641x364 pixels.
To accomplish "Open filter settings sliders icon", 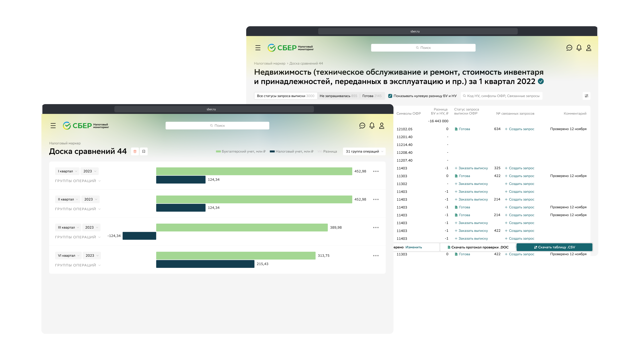I will click(586, 96).
